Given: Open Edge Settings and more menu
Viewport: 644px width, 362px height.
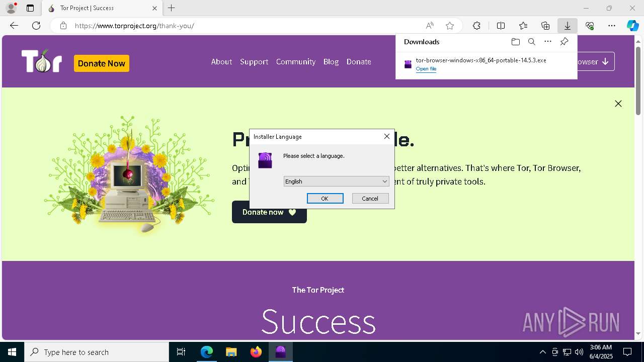Looking at the screenshot, I should click(612, 26).
